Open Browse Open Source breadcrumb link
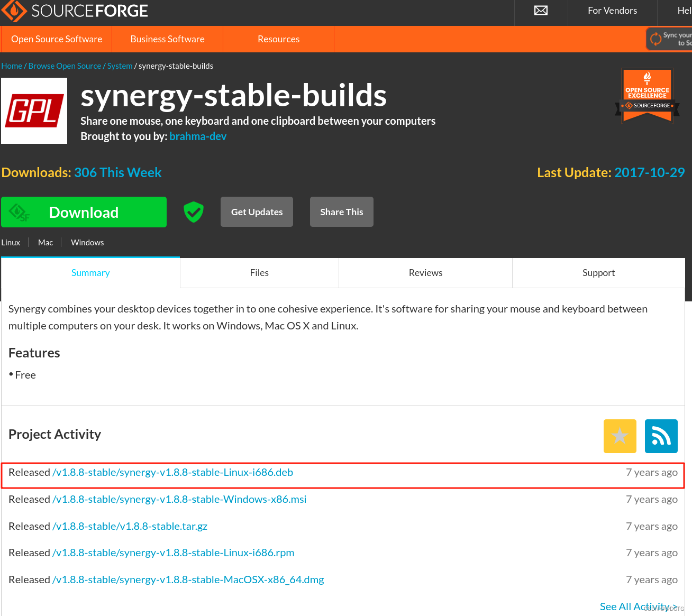 coord(65,66)
